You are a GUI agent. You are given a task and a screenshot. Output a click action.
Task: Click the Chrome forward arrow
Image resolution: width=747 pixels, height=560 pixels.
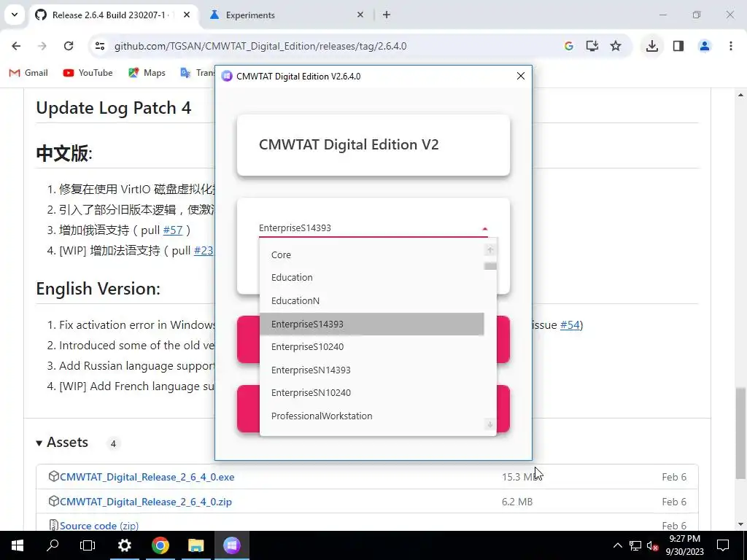tap(42, 46)
